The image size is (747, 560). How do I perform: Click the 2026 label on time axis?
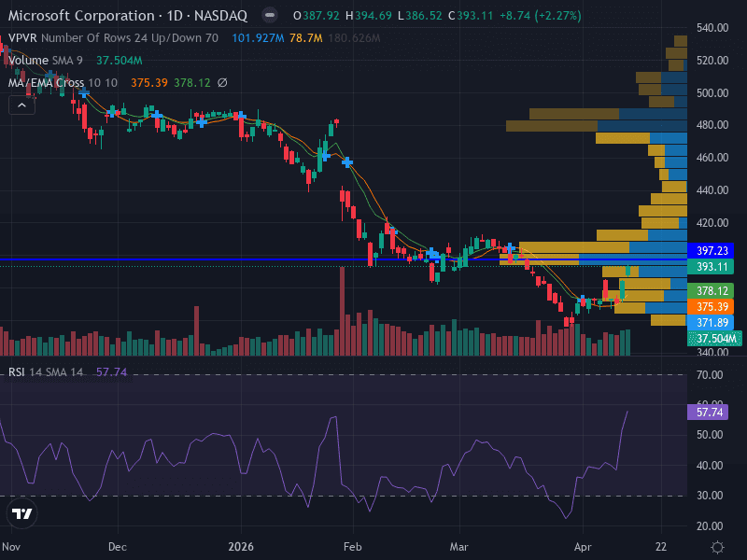click(241, 547)
